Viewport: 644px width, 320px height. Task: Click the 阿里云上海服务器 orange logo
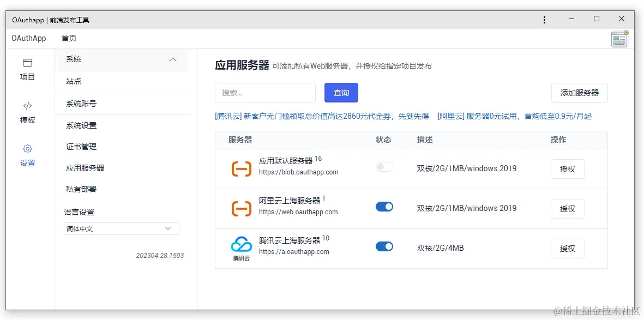tap(242, 209)
